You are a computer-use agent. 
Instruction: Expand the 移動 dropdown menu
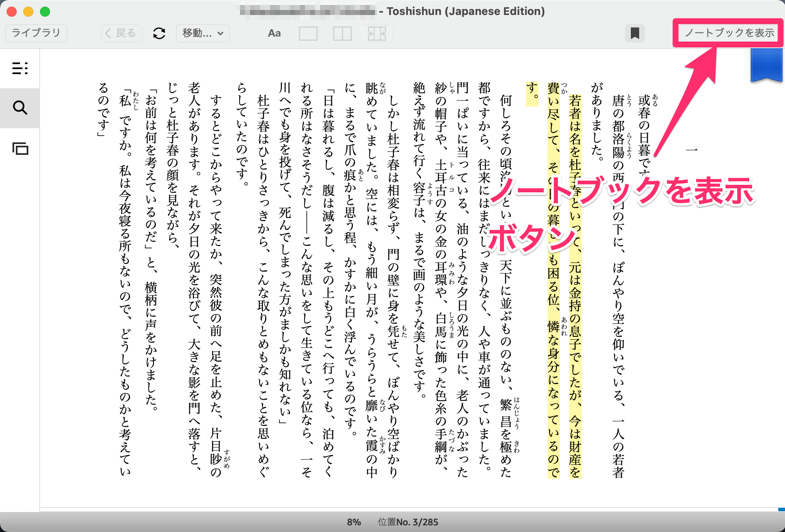pos(203,33)
